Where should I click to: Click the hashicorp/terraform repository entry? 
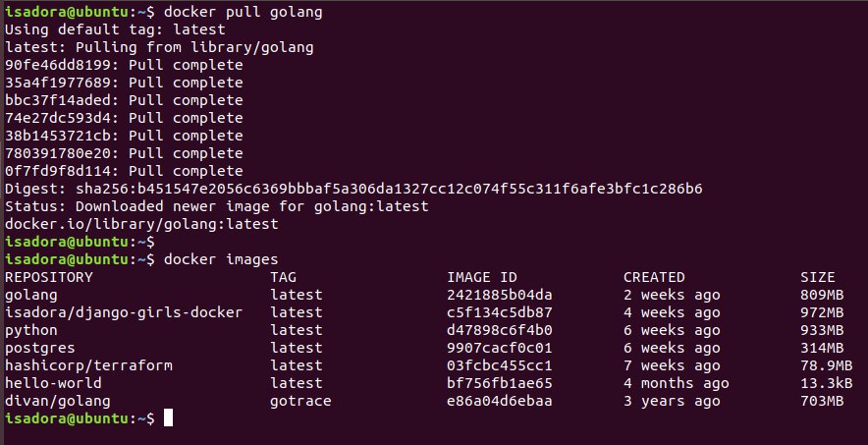coord(88,365)
